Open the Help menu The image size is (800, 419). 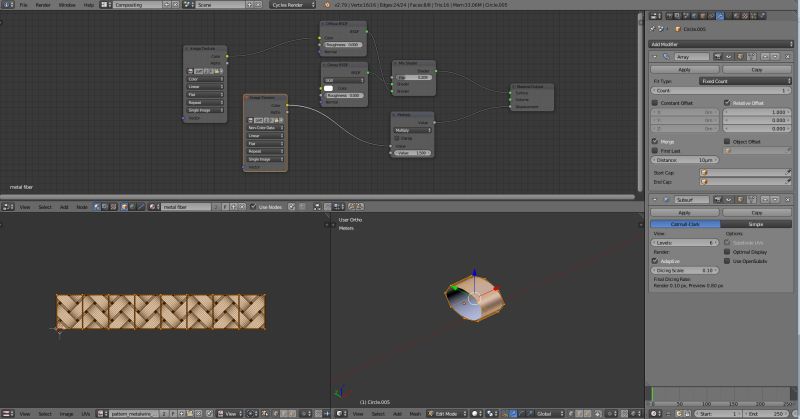coord(88,5)
